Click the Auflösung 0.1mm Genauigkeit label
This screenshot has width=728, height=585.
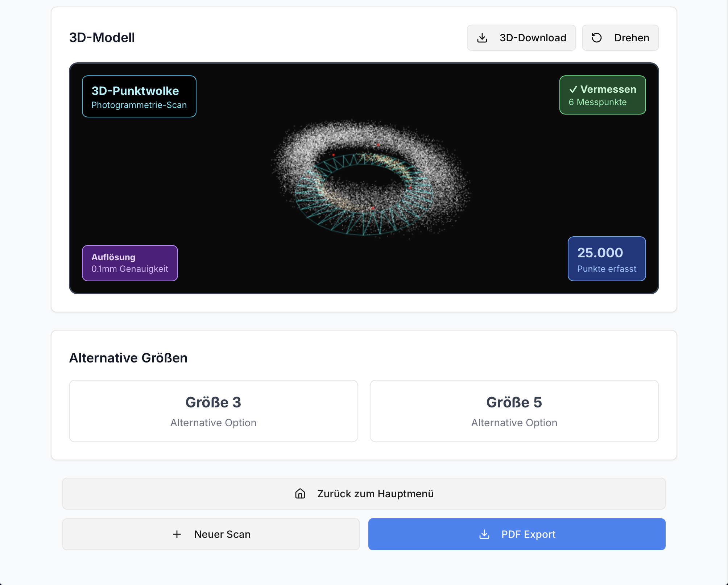coord(130,263)
